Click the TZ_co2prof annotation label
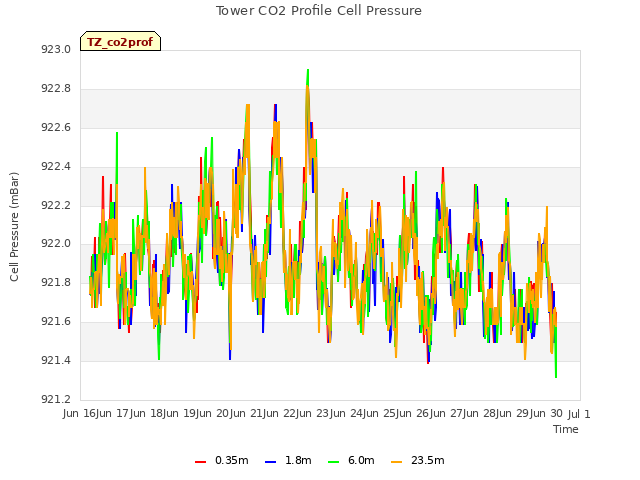The width and height of the screenshot is (640, 480). [120, 42]
